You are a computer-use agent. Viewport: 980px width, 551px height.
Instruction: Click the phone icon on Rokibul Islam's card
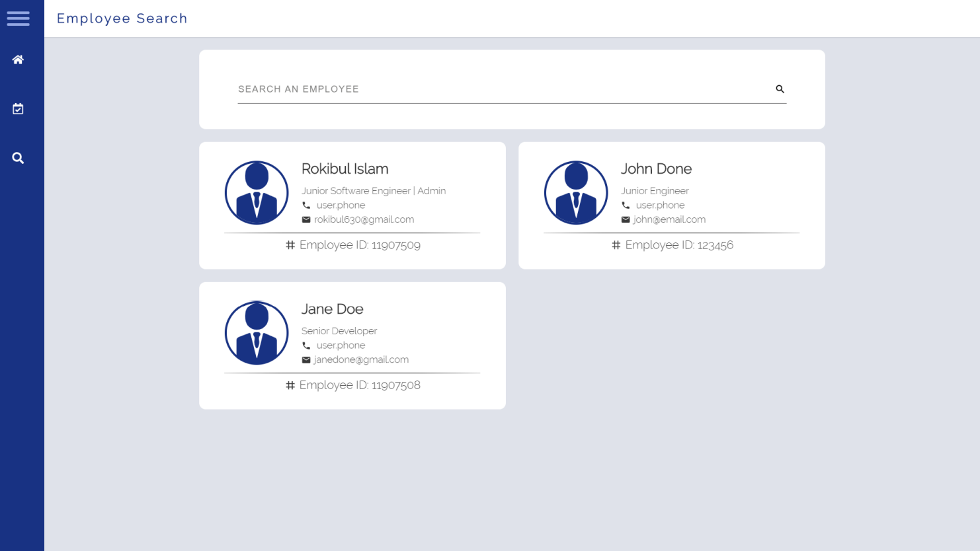[306, 205]
